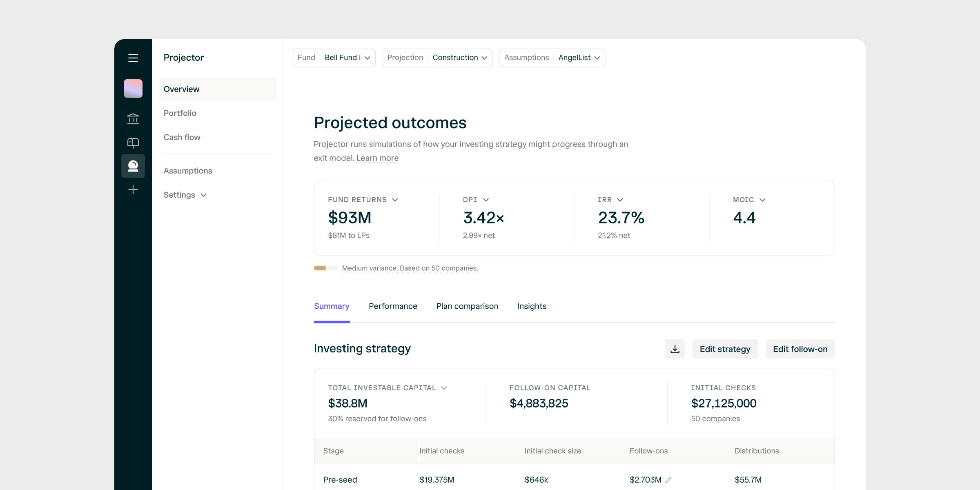This screenshot has width=980, height=490.
Task: Open the Learn more link
Action: [x=377, y=158]
